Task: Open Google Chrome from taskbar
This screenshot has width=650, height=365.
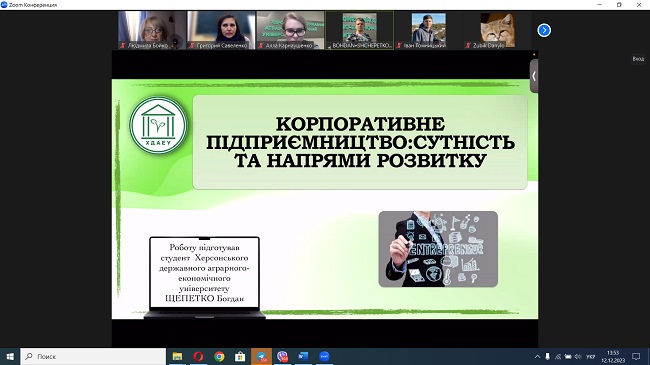Action: click(219, 356)
